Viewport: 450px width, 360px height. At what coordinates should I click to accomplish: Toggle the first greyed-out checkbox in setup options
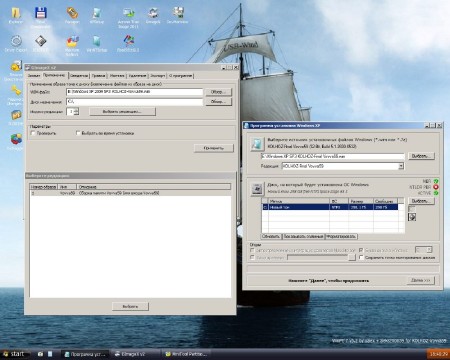[x=252, y=250]
